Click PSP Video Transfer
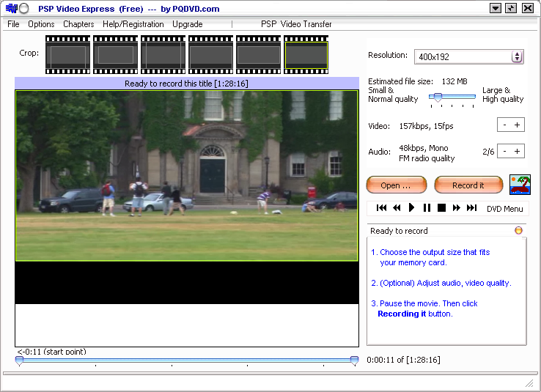This screenshot has height=392, width=541. point(296,24)
